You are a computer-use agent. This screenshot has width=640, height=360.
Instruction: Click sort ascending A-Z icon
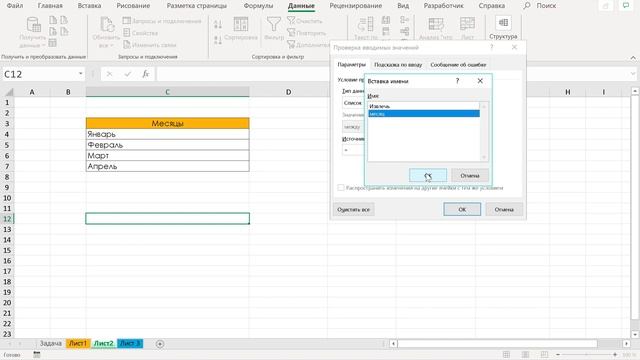(x=218, y=25)
